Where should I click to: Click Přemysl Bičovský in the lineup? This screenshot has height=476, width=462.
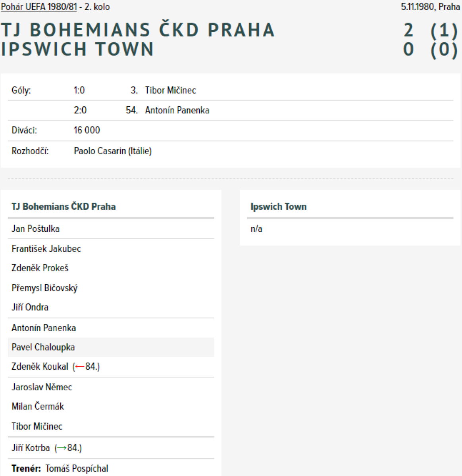click(44, 288)
